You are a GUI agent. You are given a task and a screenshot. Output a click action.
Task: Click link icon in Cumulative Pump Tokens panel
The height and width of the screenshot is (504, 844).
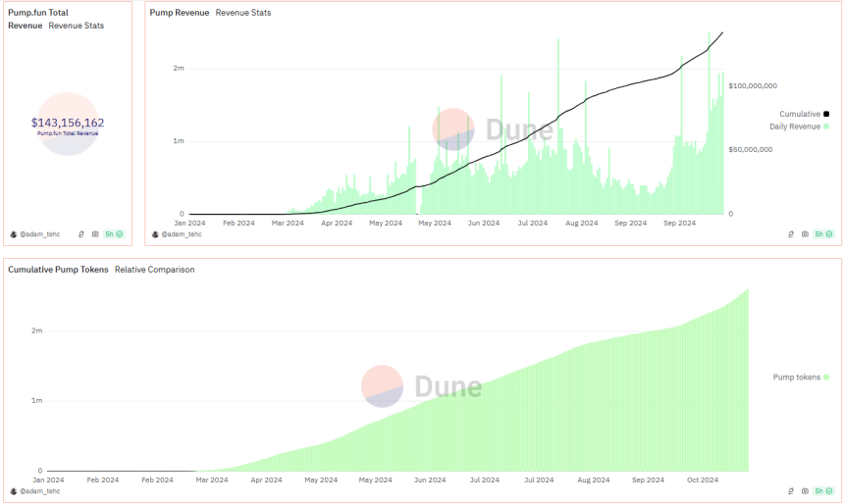pyautogui.click(x=791, y=490)
